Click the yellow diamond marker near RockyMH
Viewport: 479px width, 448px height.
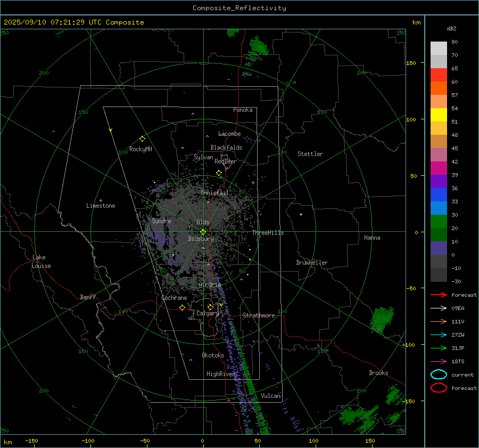point(142,139)
